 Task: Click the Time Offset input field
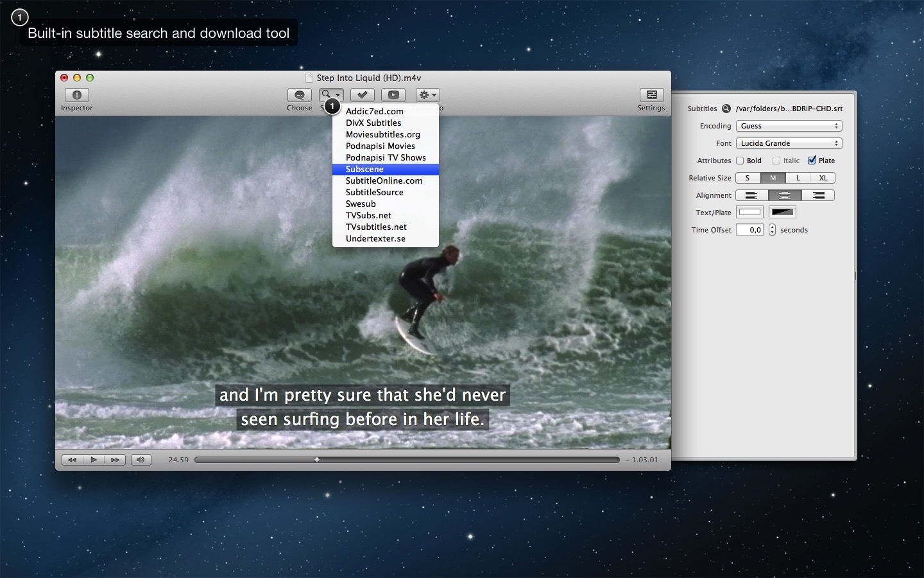pyautogui.click(x=749, y=230)
